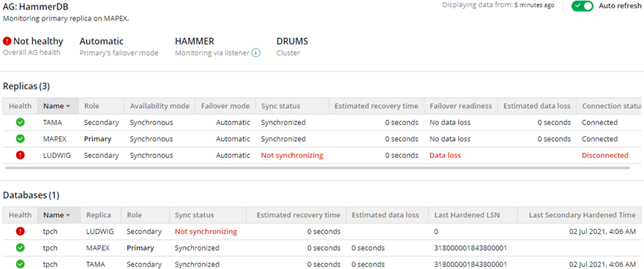Click hardened time for TAMA database row
The height and width of the screenshot is (269, 644).
(x=603, y=264)
